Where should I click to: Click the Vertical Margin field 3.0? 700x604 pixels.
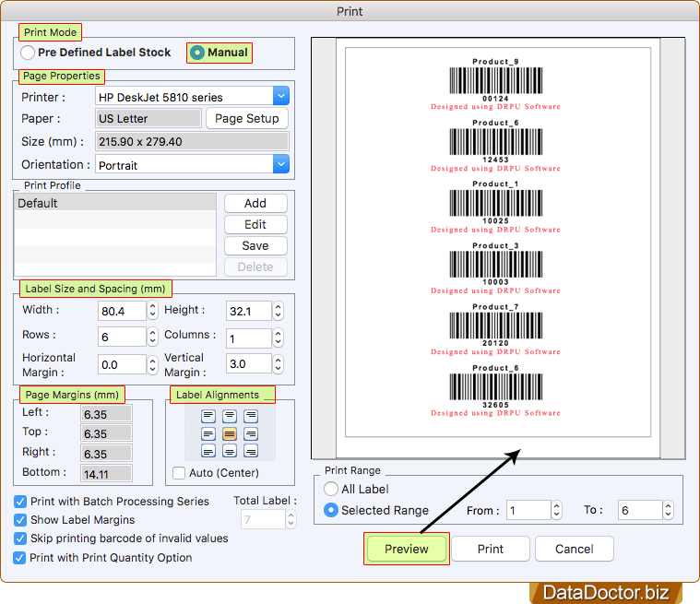(x=248, y=363)
